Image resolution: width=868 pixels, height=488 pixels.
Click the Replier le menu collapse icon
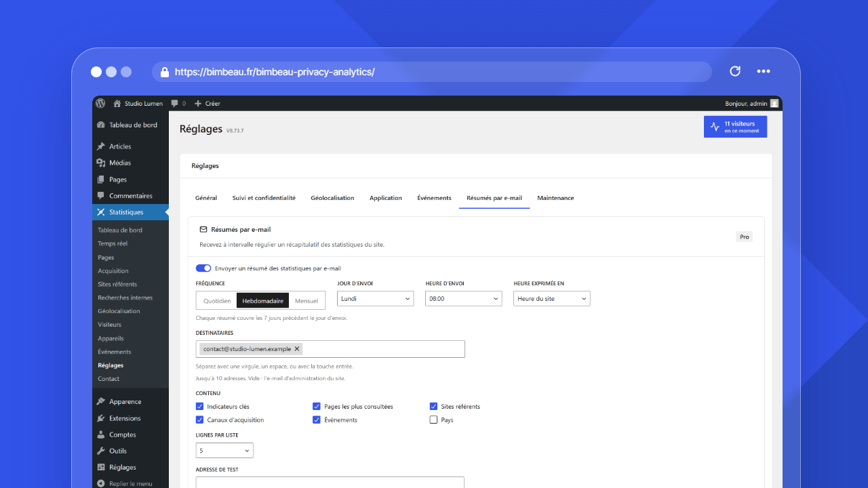point(101,484)
